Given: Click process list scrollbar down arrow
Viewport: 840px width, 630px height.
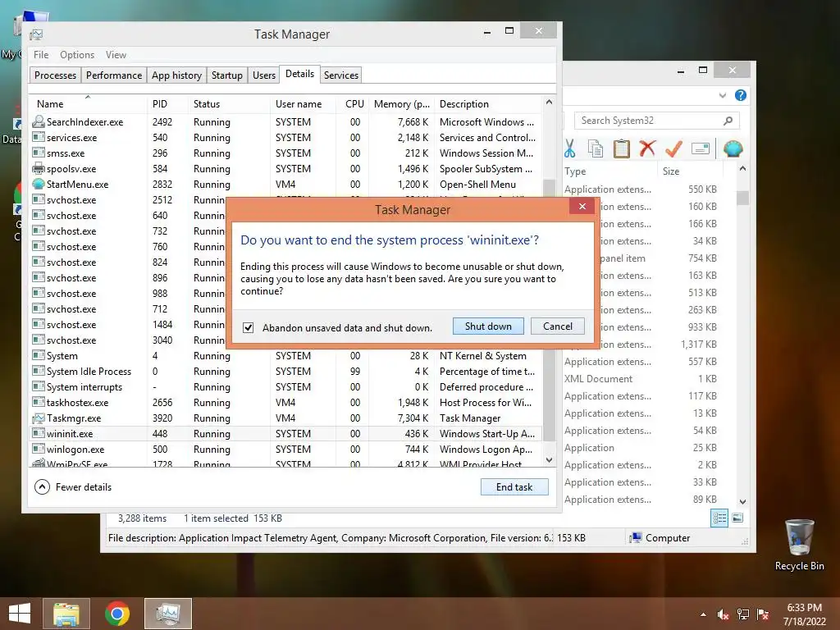Looking at the screenshot, I should [549, 460].
